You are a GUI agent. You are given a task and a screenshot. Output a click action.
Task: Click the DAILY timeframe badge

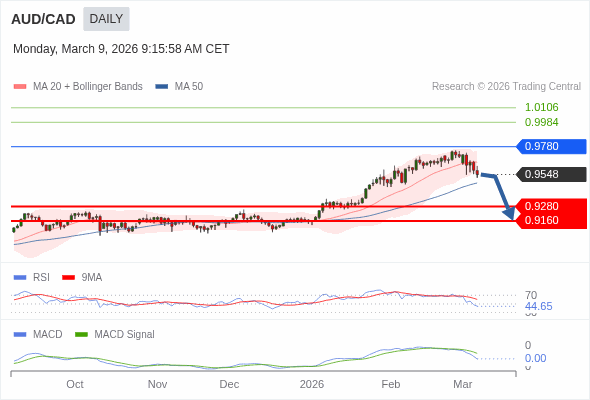(x=106, y=19)
